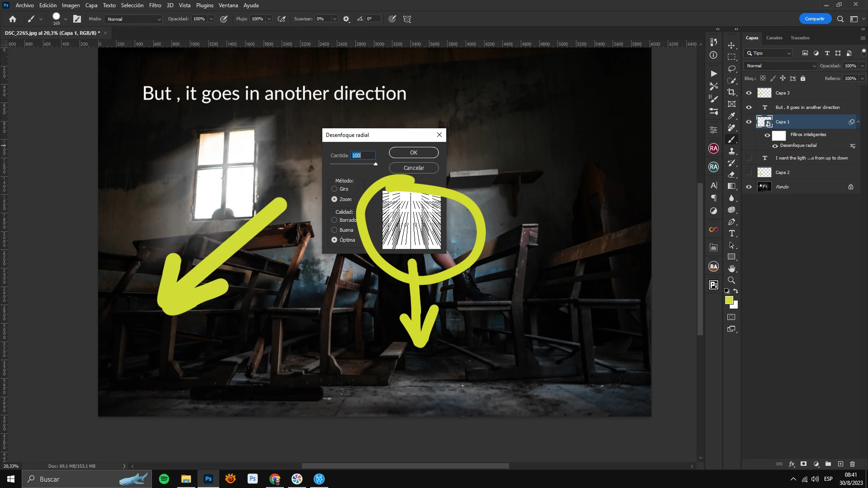
Task: Select the Lasso tool
Action: 731,69
